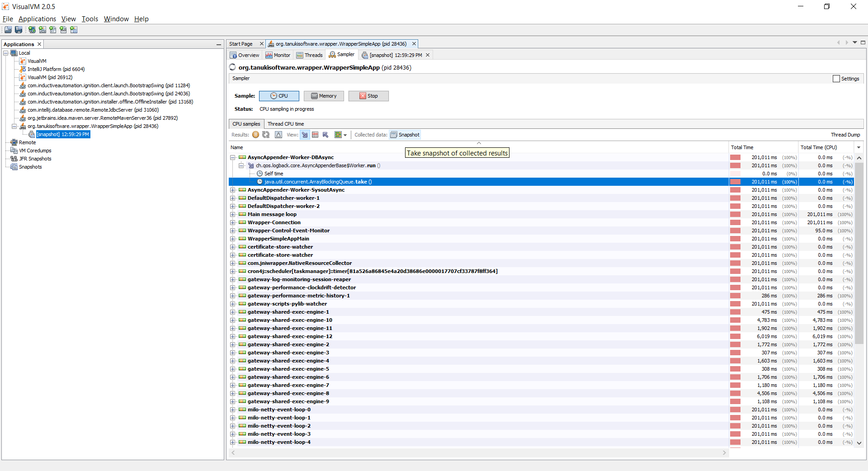The image size is (868, 471).
Task: Click the Save snapshot floppy disk icon
Action: coord(19,30)
